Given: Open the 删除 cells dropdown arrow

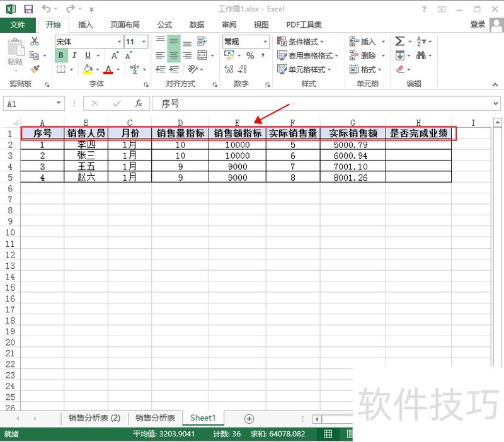Looking at the screenshot, I should click(x=383, y=55).
